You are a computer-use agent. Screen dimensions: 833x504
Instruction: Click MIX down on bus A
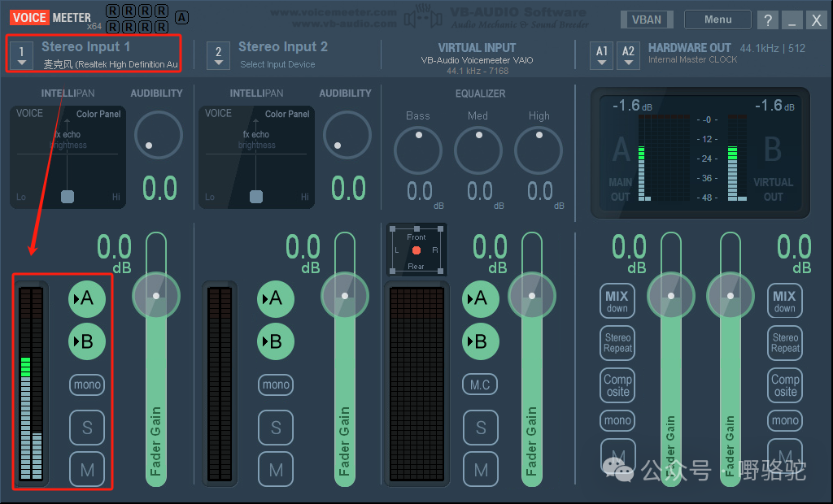click(617, 301)
